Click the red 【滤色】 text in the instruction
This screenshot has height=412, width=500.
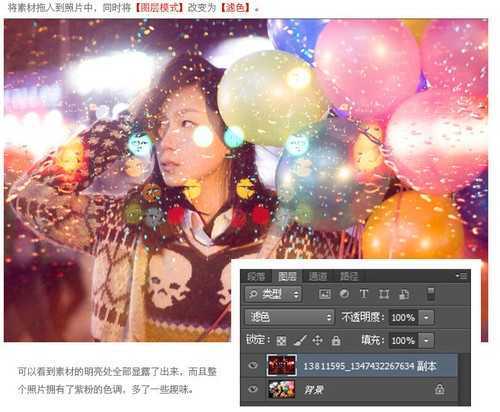coord(235,7)
